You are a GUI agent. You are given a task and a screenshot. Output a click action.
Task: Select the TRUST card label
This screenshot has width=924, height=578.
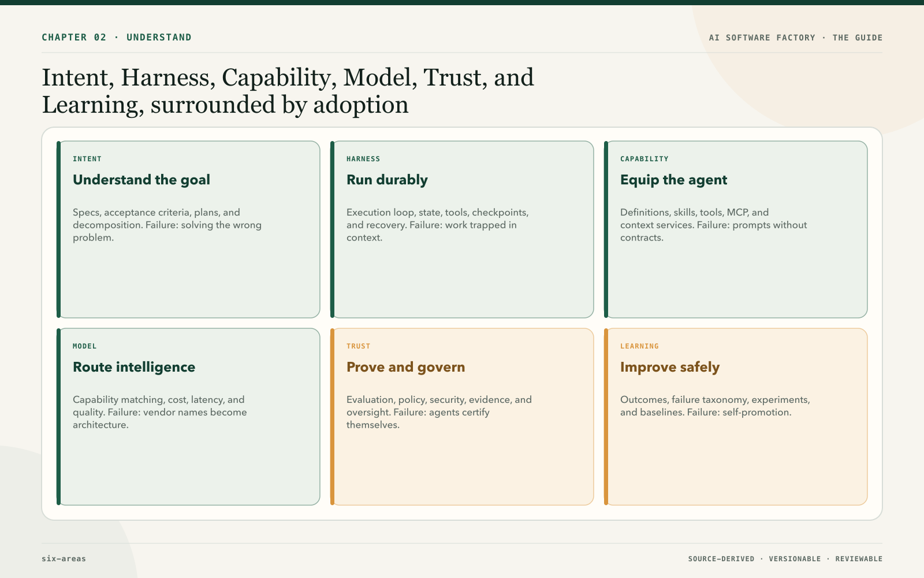click(x=359, y=346)
